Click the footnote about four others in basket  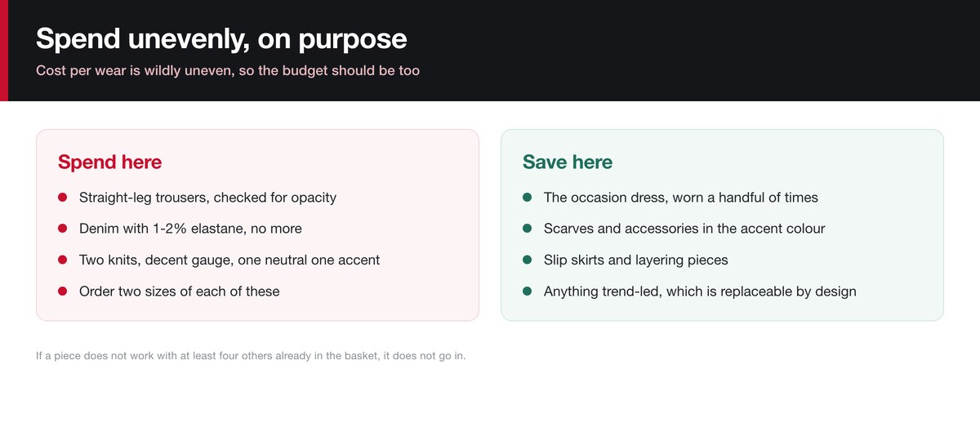(x=251, y=356)
